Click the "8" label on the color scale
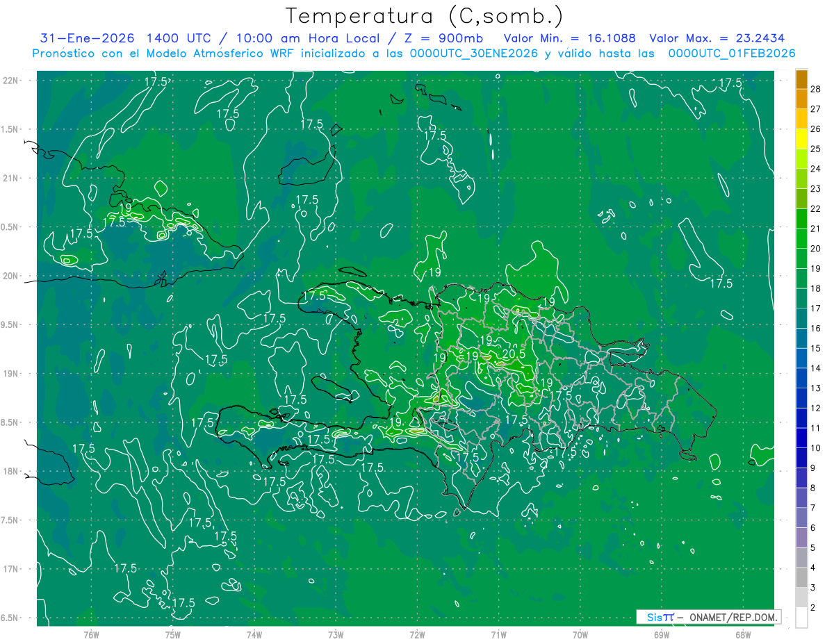This screenshot has width=834, height=644. (x=814, y=488)
